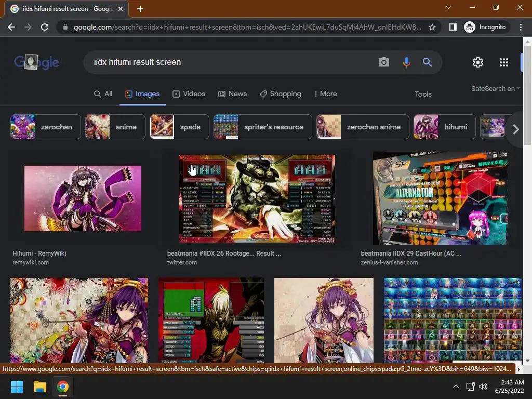This screenshot has width=532, height=399.
Task: Choose the spriter's resource chip
Action: coord(262,127)
